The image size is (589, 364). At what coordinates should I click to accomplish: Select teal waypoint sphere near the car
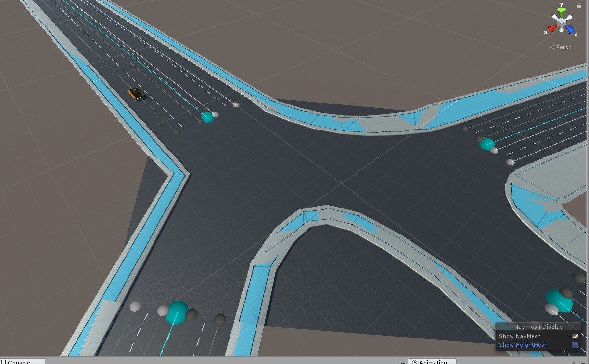(x=207, y=117)
